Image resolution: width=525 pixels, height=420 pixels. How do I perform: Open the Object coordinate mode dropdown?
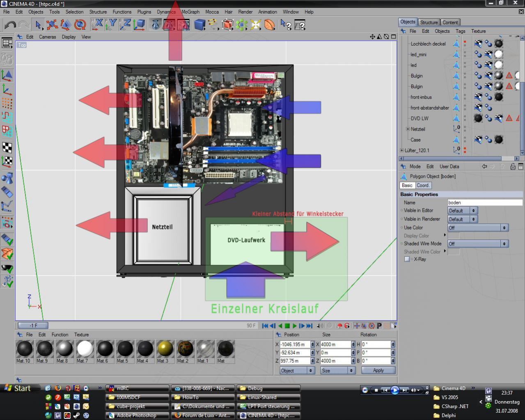tap(297, 370)
